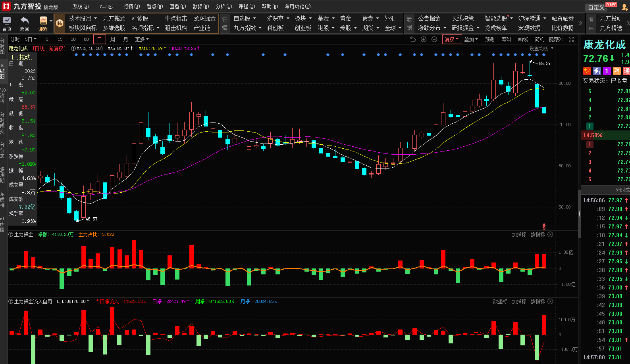Image resolution: width=630 pixels, height=364 pixels.
Task: Click the gold VIP badge icon
Action: 60,23
